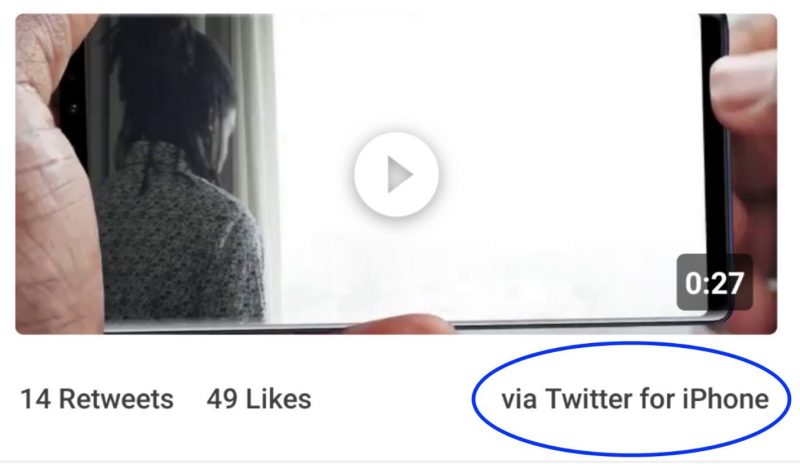Open the 14 Retweets list
This screenshot has width=800, height=464.
tap(97, 399)
